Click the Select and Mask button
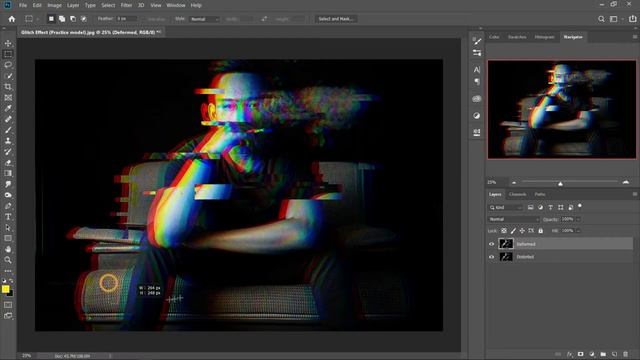The image size is (640, 360). pyautogui.click(x=336, y=19)
